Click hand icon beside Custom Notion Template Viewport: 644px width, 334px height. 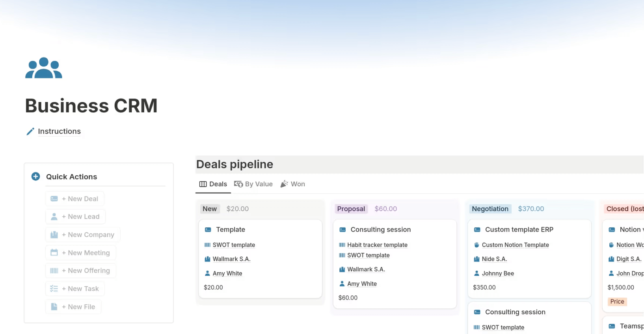pyautogui.click(x=477, y=245)
